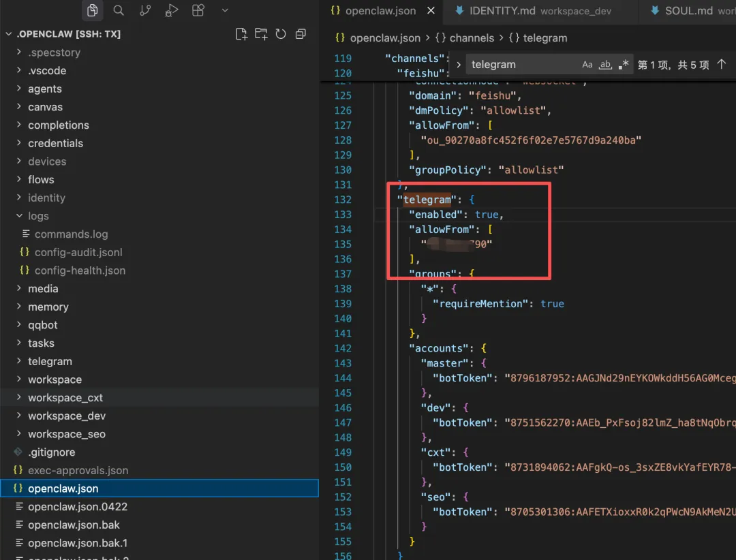Screen dimensions: 736x560
Task: Open the Search view icon
Action: [x=119, y=10]
